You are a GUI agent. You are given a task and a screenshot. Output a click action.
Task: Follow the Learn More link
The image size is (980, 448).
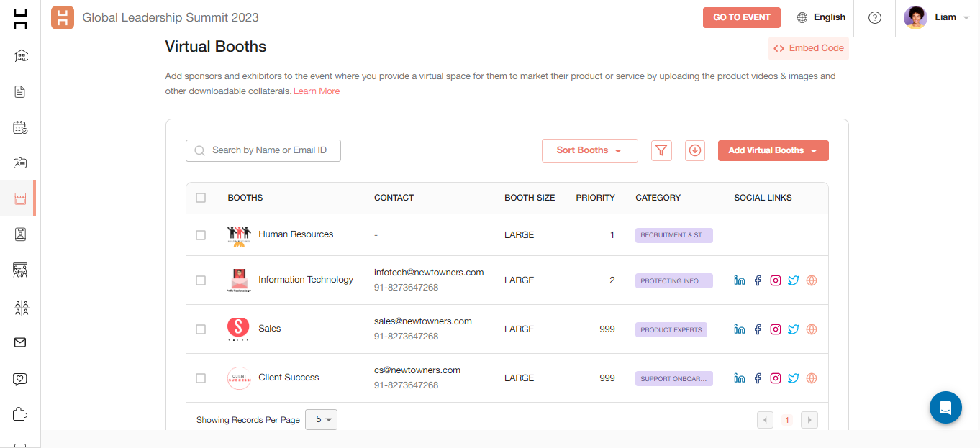(317, 91)
